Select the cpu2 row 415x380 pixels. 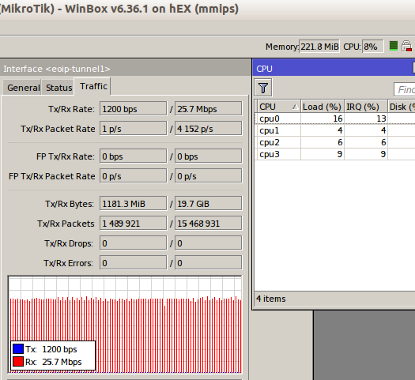click(335, 142)
